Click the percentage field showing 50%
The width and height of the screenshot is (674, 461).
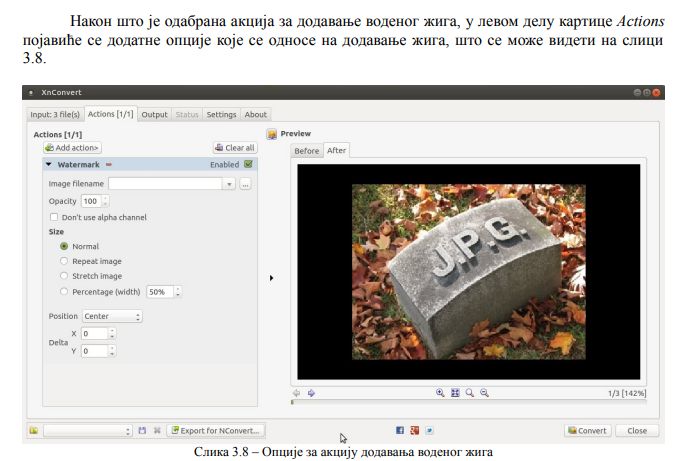[160, 292]
